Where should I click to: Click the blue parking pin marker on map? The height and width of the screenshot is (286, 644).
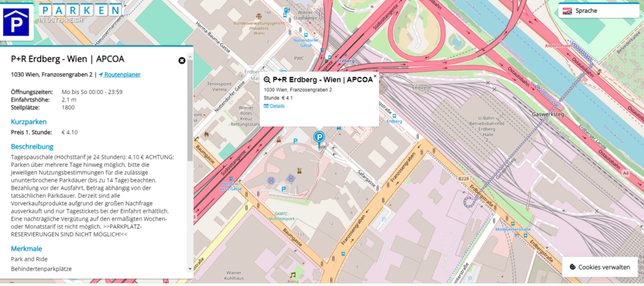click(319, 139)
